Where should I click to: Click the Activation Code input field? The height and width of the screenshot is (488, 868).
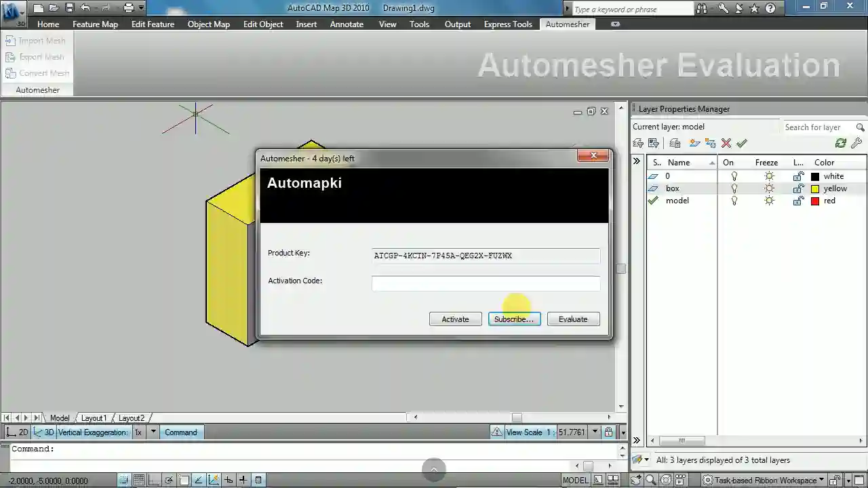coord(486,283)
